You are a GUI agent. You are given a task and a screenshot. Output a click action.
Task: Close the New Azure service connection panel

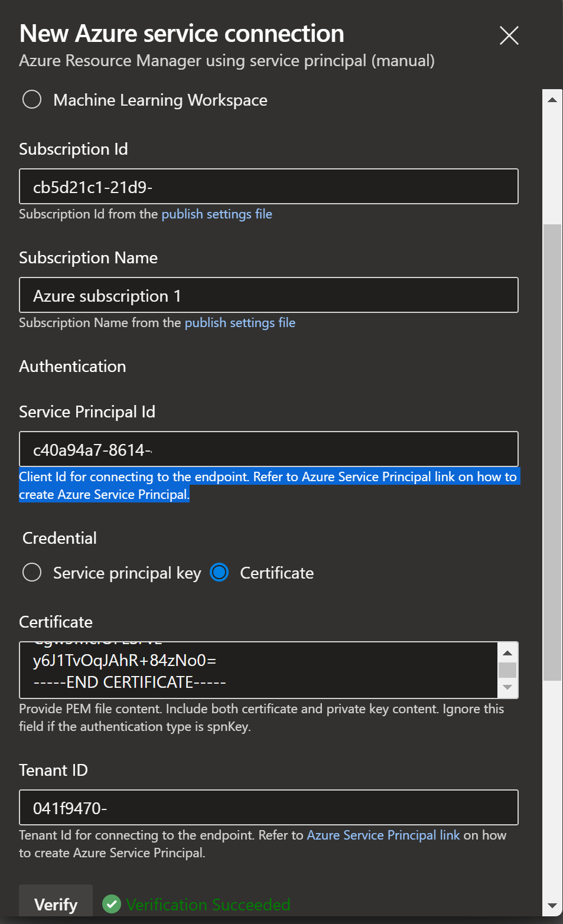click(509, 35)
